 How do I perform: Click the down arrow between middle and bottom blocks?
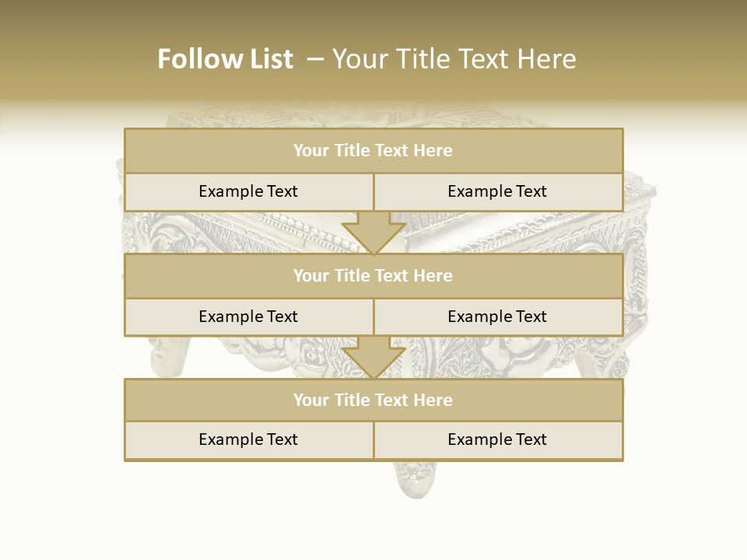(373, 357)
